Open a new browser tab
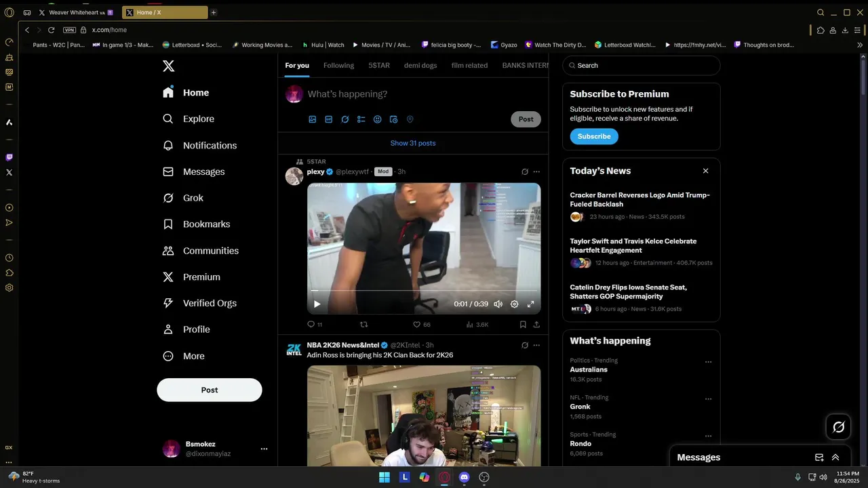 click(x=214, y=12)
